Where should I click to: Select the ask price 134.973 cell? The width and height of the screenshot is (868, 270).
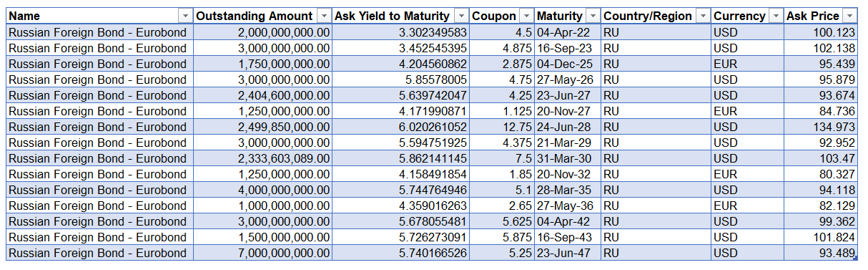(822, 127)
